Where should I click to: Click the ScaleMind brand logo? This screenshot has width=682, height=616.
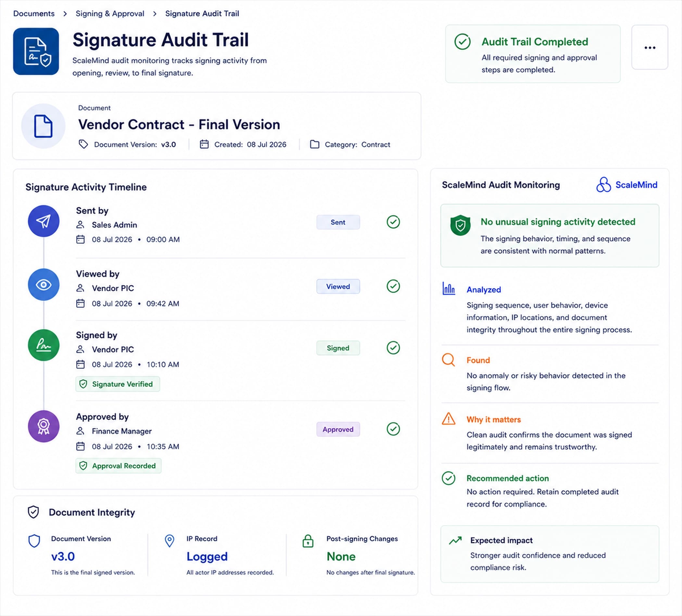[627, 185]
